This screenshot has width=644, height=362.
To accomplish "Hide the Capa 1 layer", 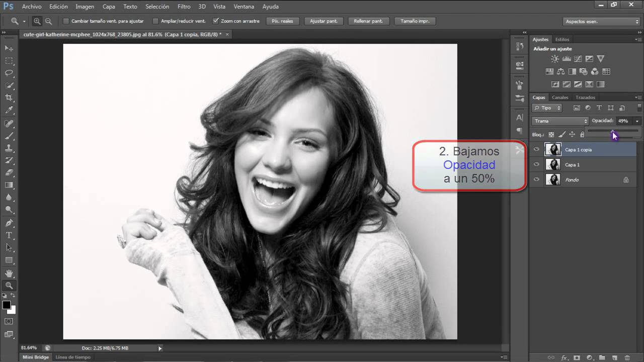I will coord(536,164).
